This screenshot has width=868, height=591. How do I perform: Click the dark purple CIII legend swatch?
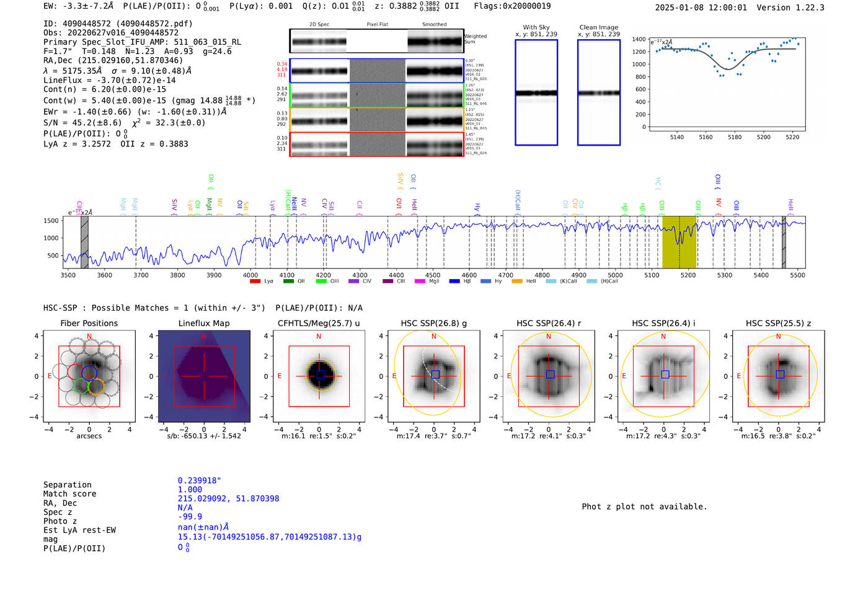[388, 282]
